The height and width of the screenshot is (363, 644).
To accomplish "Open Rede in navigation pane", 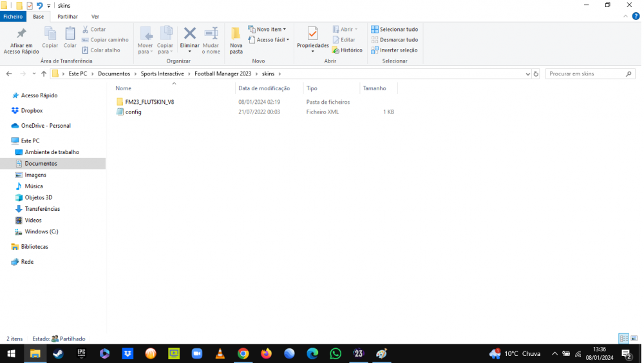I will 27,262.
